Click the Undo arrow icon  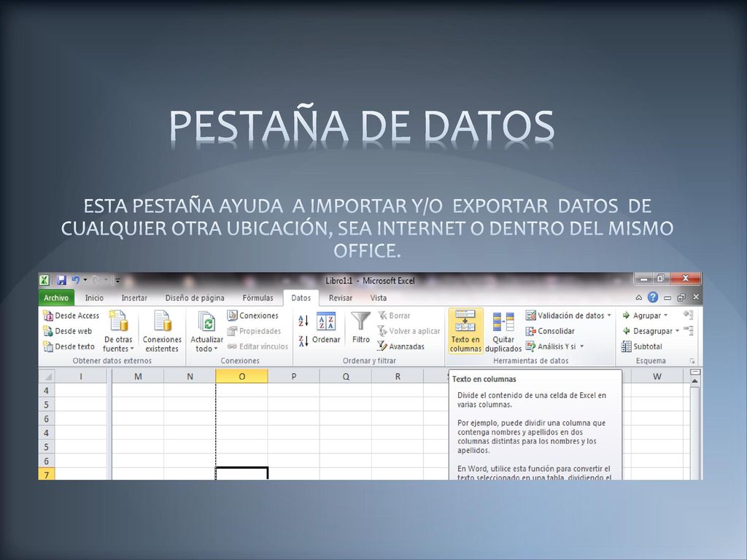[75, 281]
